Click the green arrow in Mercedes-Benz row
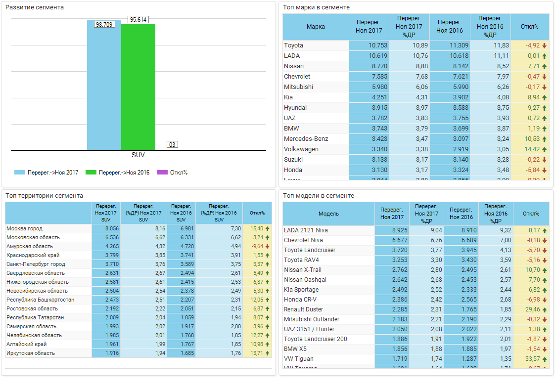The width and height of the screenshot is (555, 392). (545, 139)
